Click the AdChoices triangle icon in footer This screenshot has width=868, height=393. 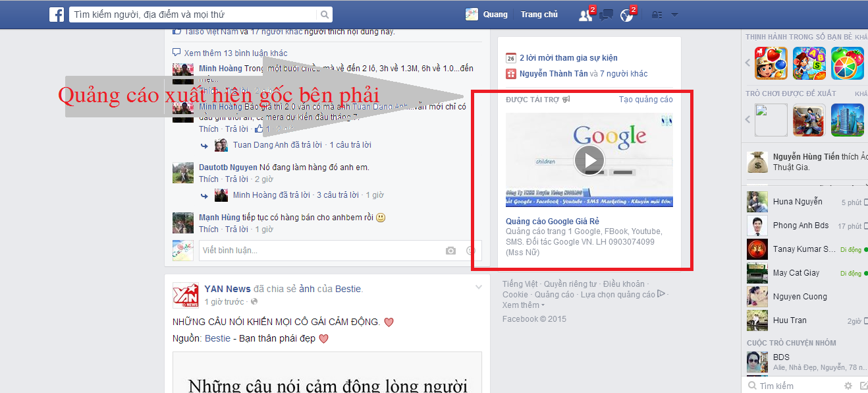point(661,294)
